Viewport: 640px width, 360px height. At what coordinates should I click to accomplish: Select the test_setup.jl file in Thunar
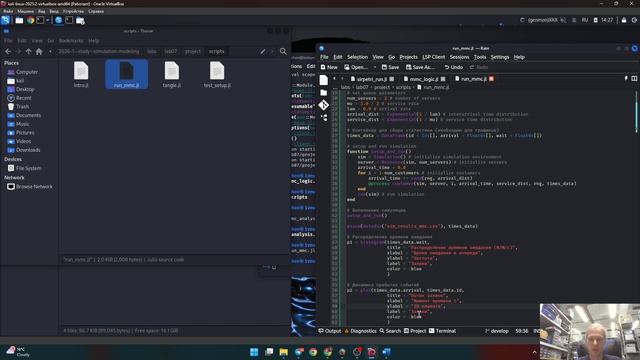click(217, 75)
